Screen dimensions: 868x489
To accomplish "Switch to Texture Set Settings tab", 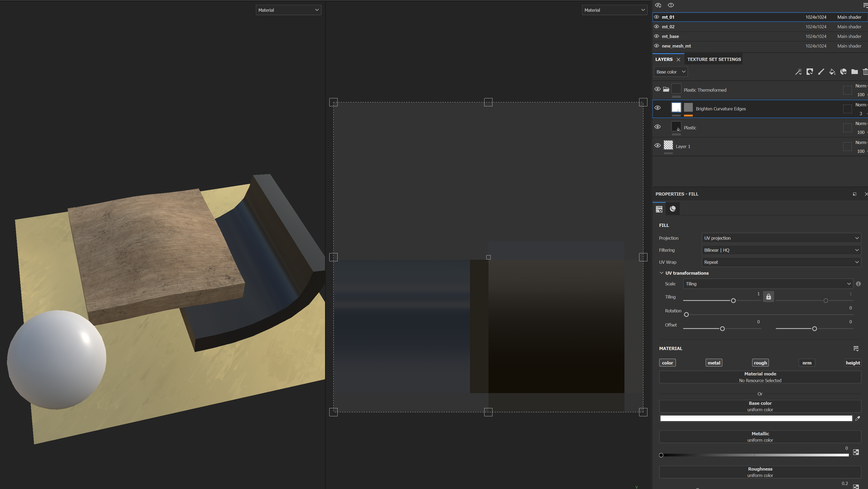I will click(x=714, y=59).
